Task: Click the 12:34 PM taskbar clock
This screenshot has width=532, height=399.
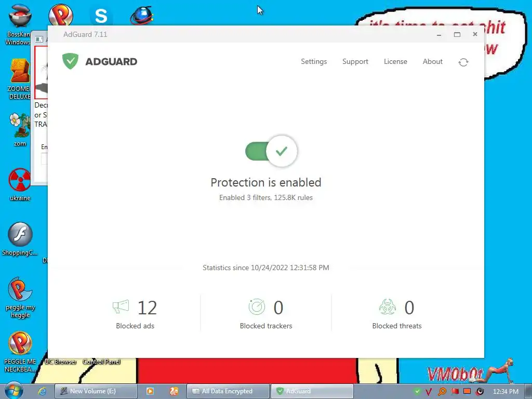Action: (506, 392)
